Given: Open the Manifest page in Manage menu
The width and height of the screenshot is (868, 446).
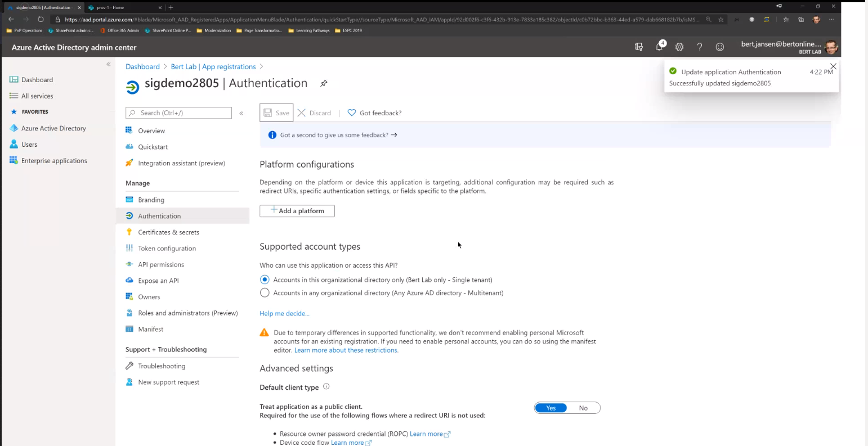Looking at the screenshot, I should pos(150,328).
